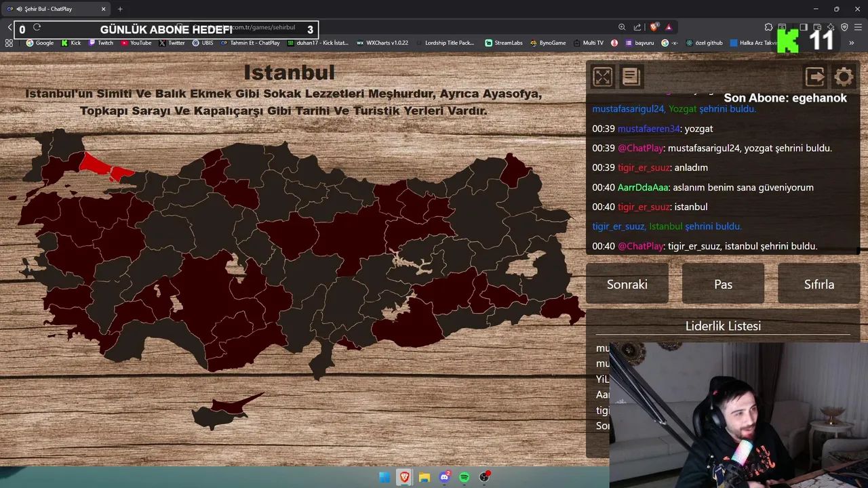Click the zoom magnifier icon in address bar

[622, 27]
